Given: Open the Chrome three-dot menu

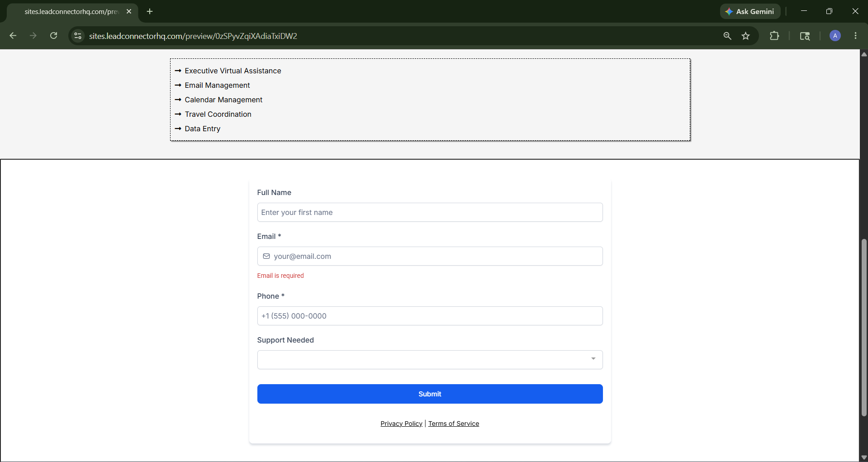Looking at the screenshot, I should coord(855,36).
